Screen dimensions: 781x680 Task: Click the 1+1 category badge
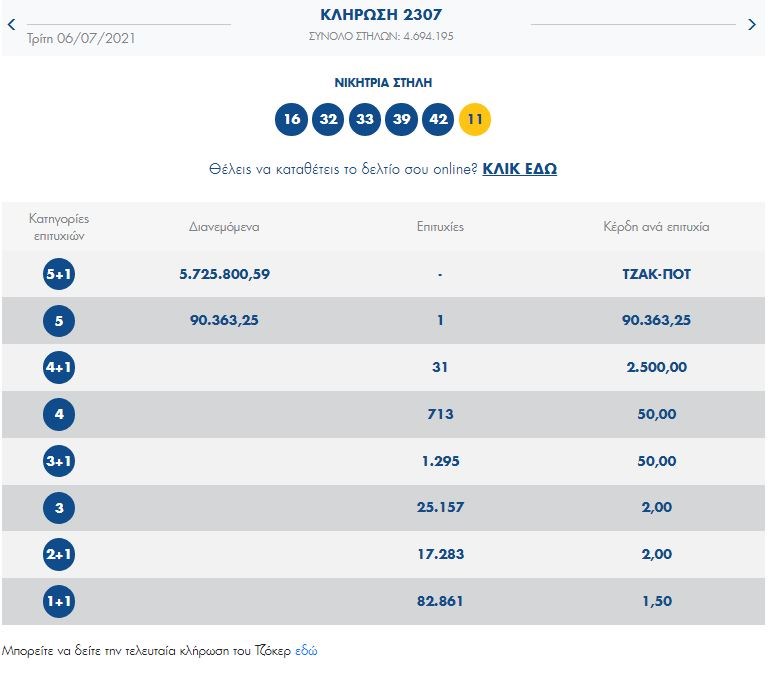tap(59, 602)
